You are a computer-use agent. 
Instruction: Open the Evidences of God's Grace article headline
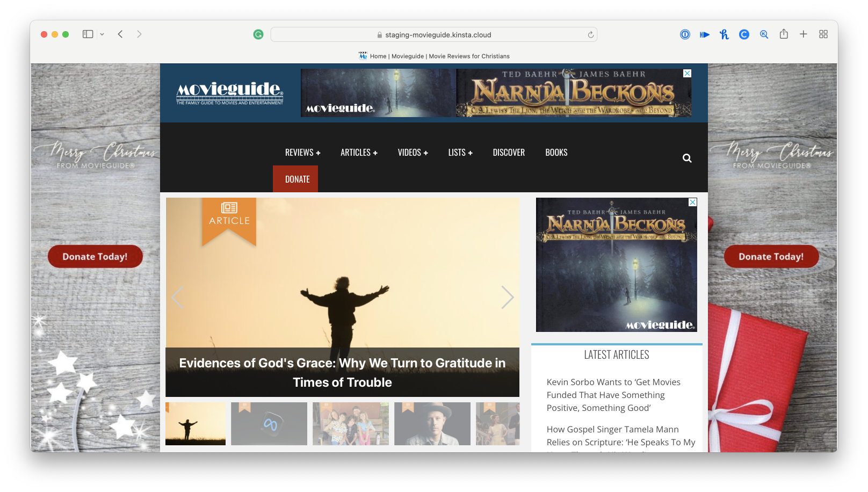tap(342, 373)
